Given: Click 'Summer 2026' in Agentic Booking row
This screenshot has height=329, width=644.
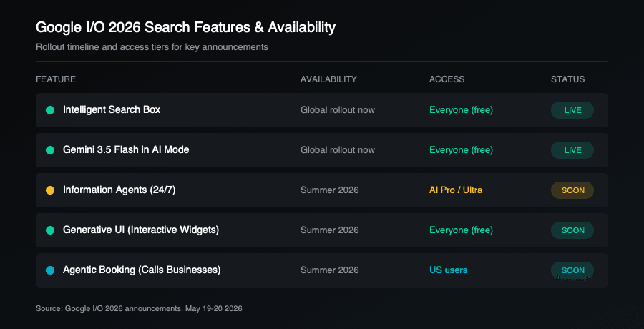Looking at the screenshot, I should pos(330,270).
